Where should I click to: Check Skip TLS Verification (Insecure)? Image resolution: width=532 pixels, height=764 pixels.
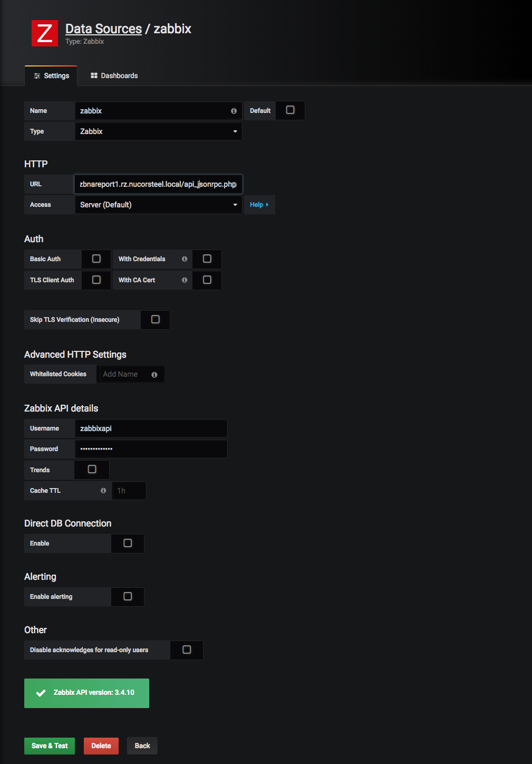click(x=155, y=319)
